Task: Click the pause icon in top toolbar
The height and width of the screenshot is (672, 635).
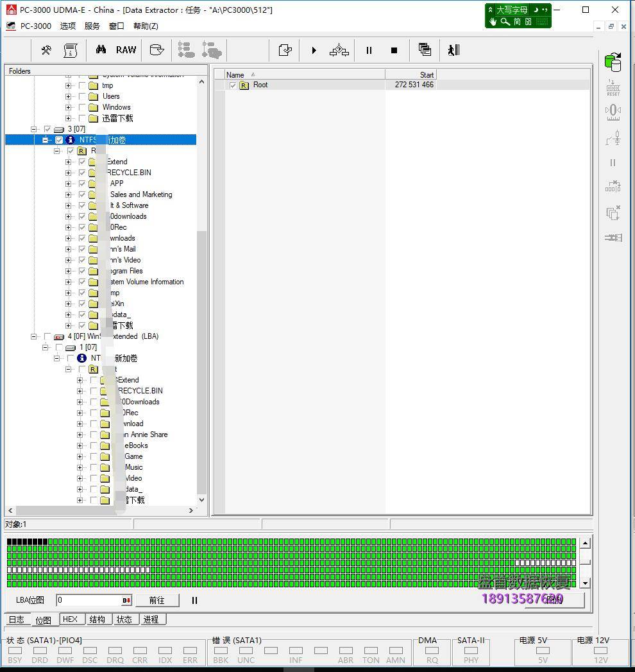Action: [x=369, y=50]
